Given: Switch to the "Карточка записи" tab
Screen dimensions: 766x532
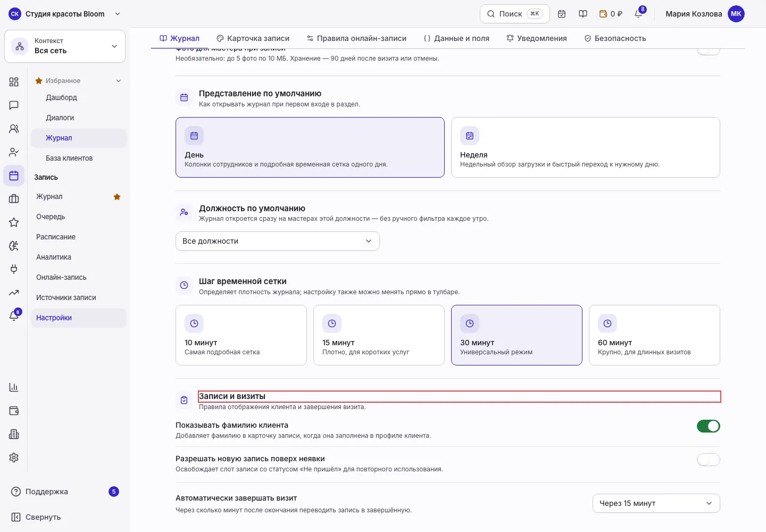Looking at the screenshot, I should (x=253, y=38).
